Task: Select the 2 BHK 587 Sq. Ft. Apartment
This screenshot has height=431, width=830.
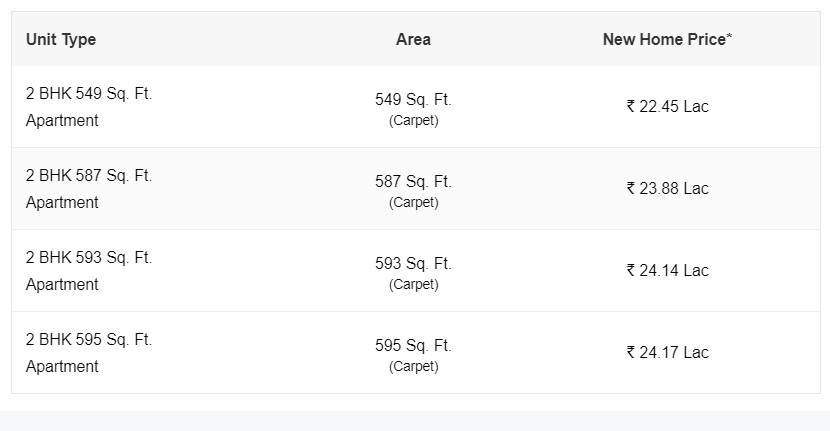Action: [89, 189]
